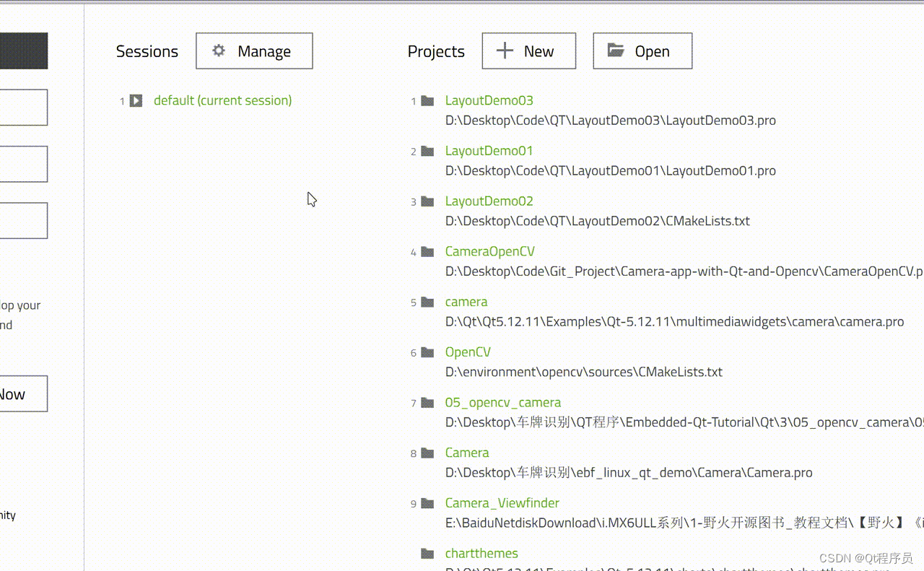The height and width of the screenshot is (571, 924).
Task: Open the LayoutDemo02 project
Action: tap(489, 201)
